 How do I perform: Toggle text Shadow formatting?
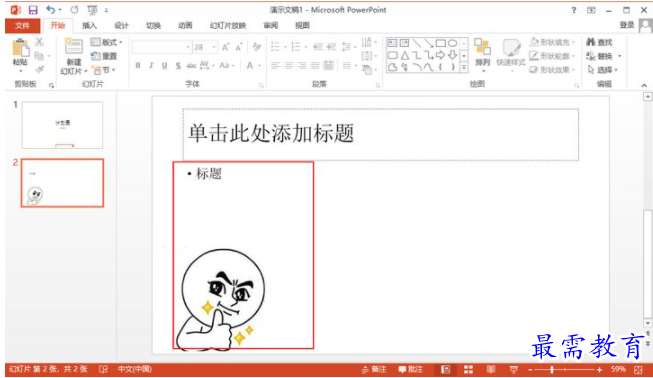[178, 65]
